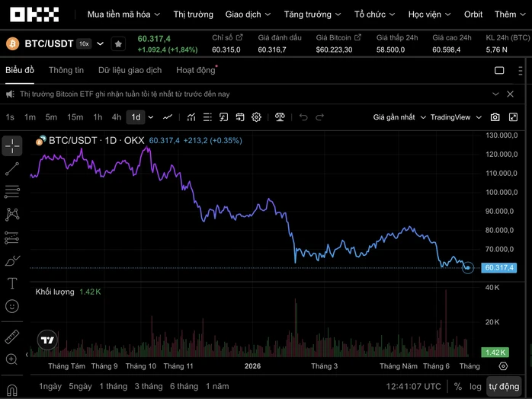Open the external link next to Giá Bitcoin

tap(357, 37)
